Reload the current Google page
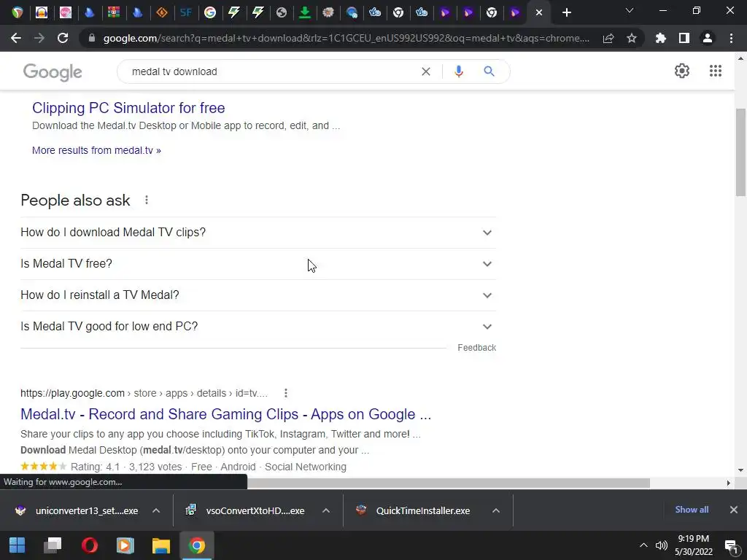The width and height of the screenshot is (747, 560). pyautogui.click(x=63, y=38)
